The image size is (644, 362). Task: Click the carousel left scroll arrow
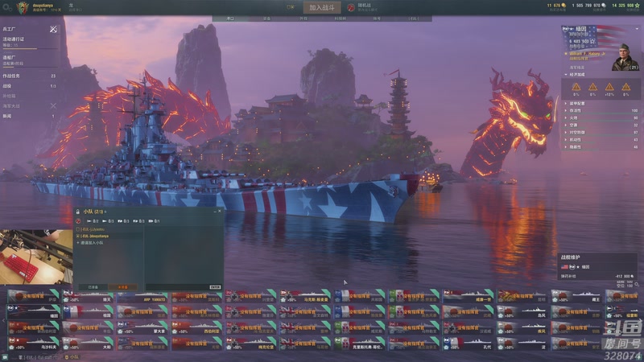3,320
